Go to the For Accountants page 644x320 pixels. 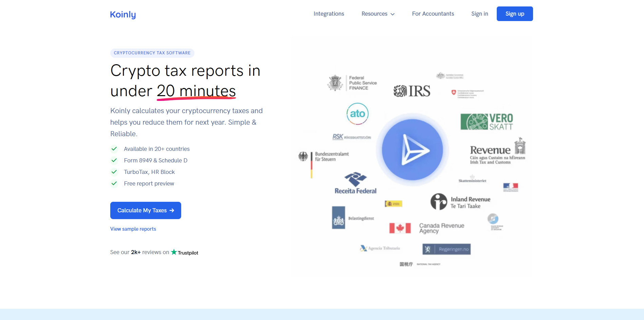pos(433,14)
